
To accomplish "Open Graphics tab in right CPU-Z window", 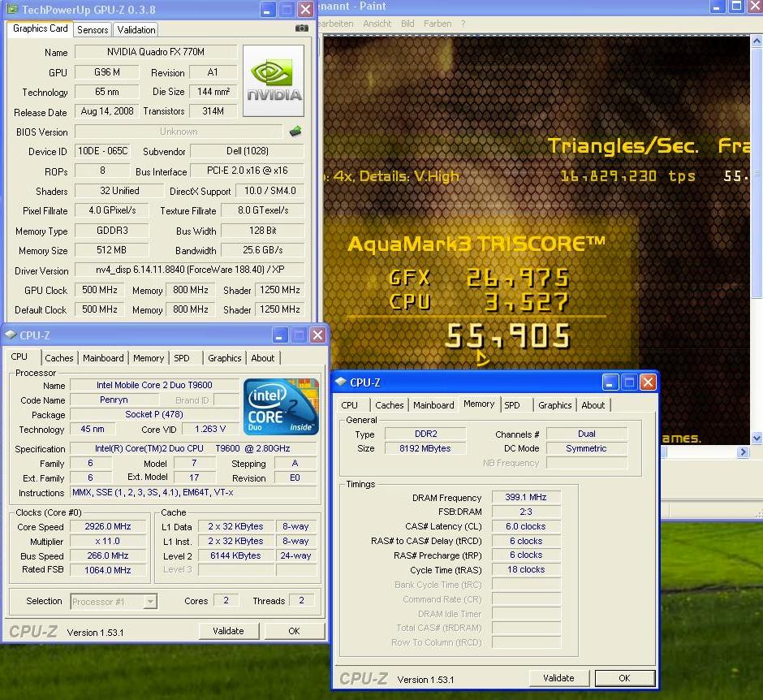I will click(554, 405).
